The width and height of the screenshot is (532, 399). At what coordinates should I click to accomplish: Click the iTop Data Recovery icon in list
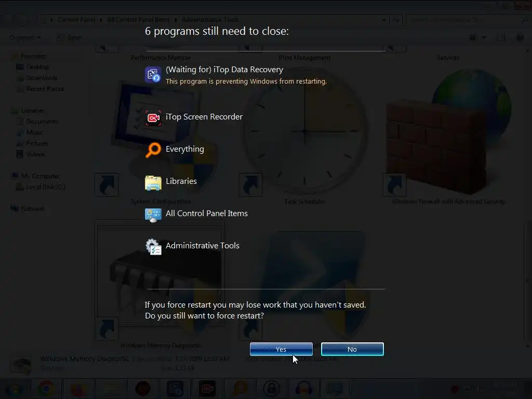click(153, 75)
